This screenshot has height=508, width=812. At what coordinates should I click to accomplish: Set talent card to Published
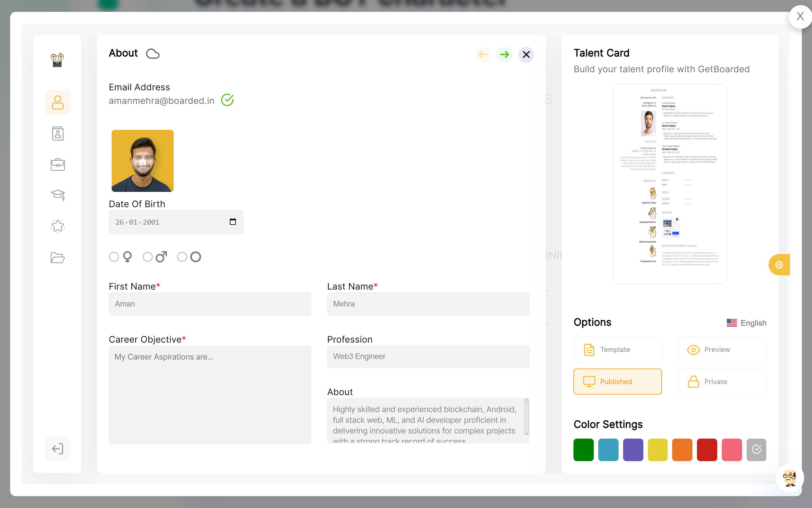[x=617, y=382]
